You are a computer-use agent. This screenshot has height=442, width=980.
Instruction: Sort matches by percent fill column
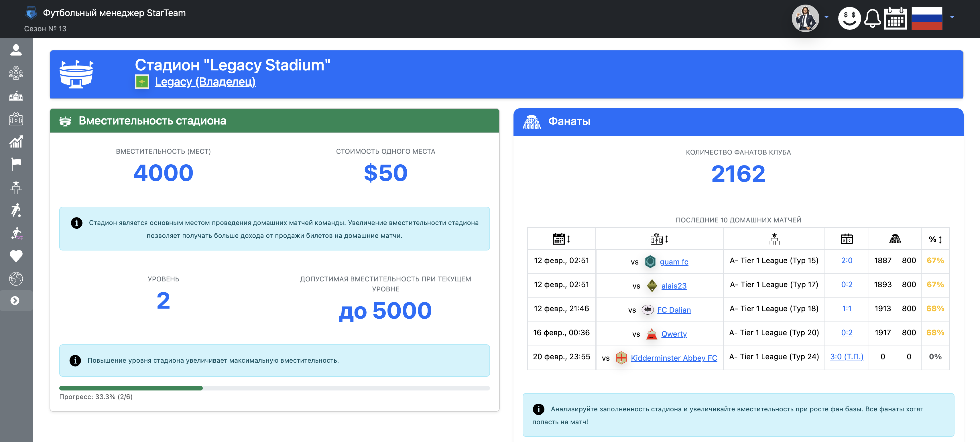pos(935,239)
